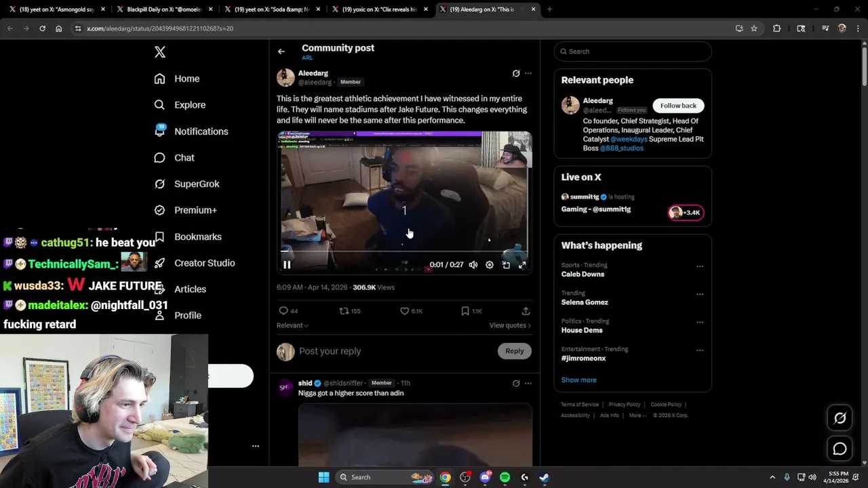Open the browser extensions puzzle icon
The image size is (868, 488).
click(x=776, y=28)
